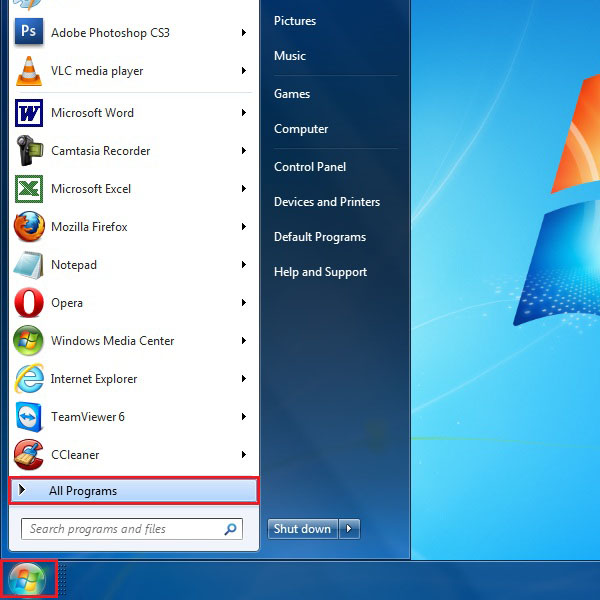This screenshot has height=600, width=600.
Task: Expand Camtasia Recorder jump list arrow
Action: click(x=244, y=150)
